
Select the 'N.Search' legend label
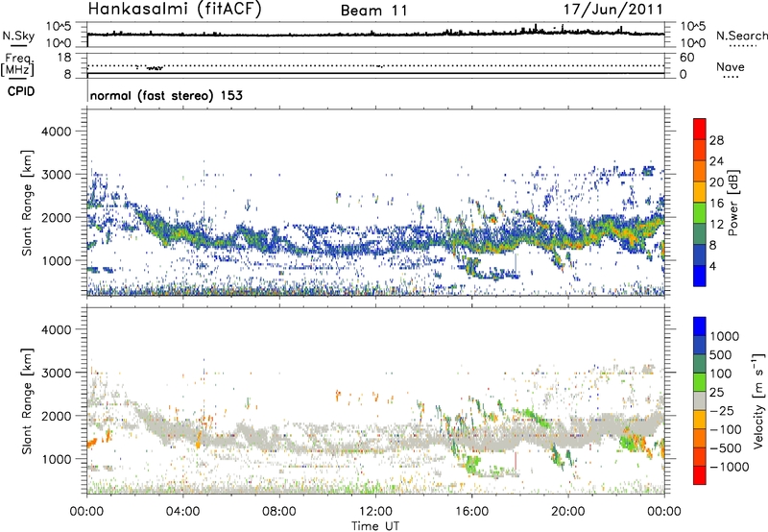[x=741, y=36]
